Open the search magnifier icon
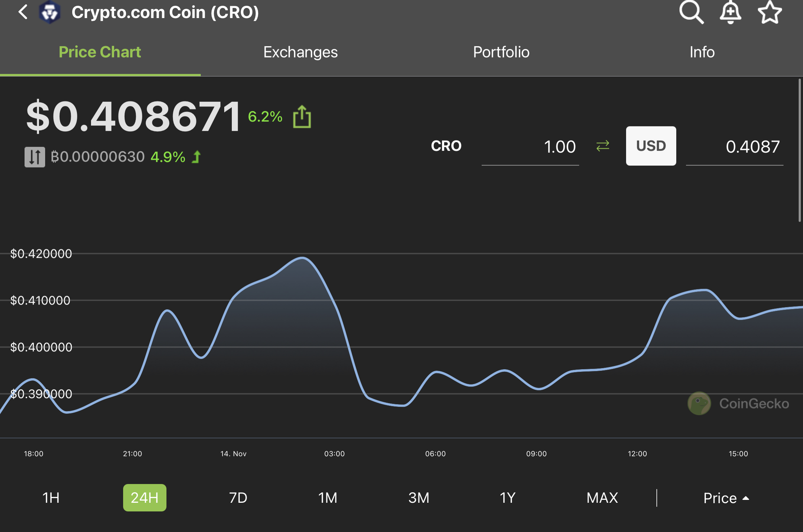This screenshot has width=803, height=532. tap(691, 12)
